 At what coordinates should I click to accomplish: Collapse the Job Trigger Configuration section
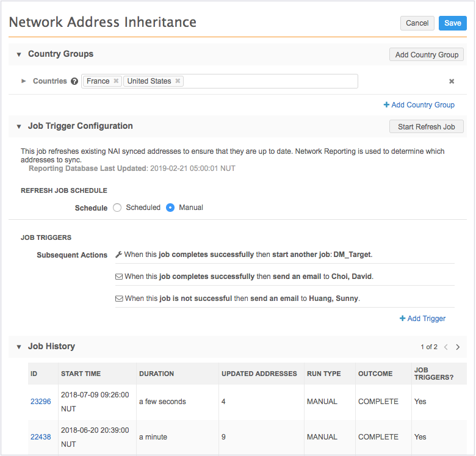[x=19, y=126]
